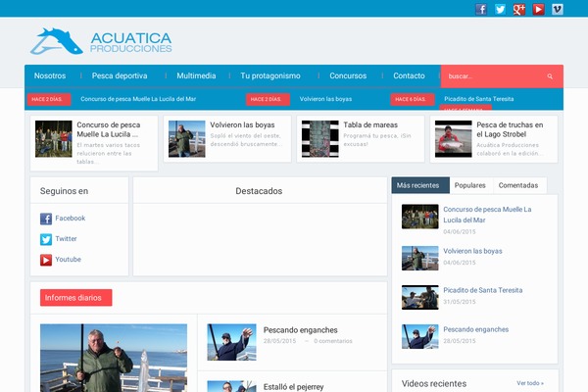Open card title Tabla de mareas

(370, 124)
